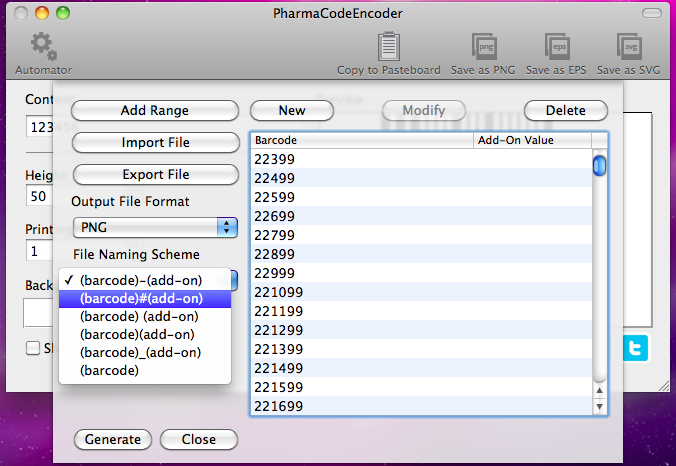Choose (barcode)#(add-on) naming scheme
Screen dimensions: 676x466
[145, 298]
